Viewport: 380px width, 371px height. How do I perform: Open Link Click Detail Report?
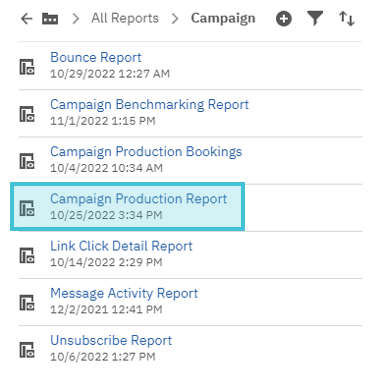tap(121, 246)
